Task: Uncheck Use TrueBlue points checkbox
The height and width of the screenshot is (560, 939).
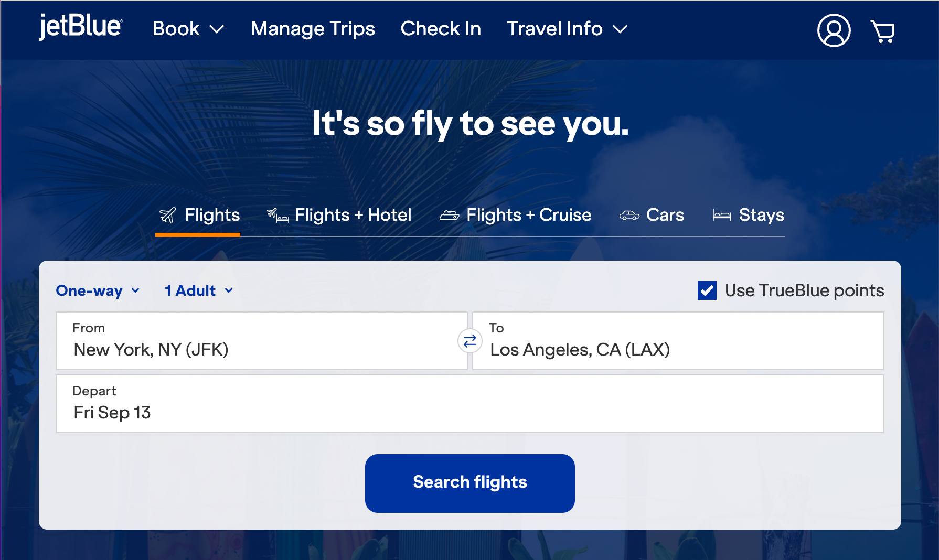Action: pyautogui.click(x=707, y=290)
